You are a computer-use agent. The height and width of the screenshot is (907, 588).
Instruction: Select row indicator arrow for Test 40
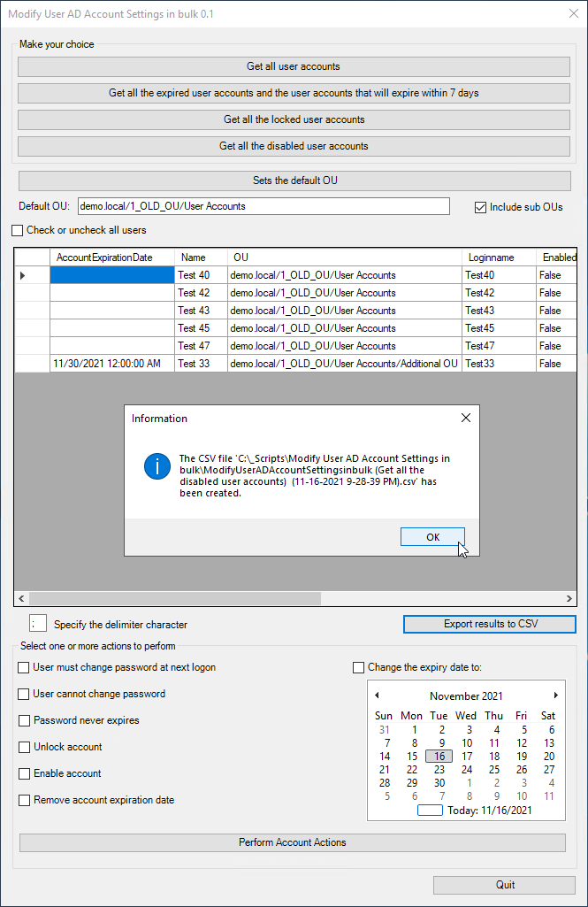tap(23, 275)
